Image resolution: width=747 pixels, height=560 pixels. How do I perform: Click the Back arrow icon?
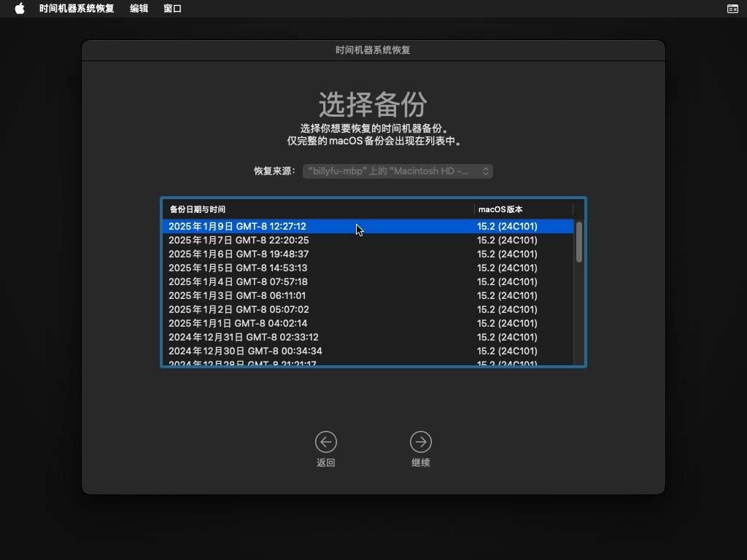[x=326, y=440]
